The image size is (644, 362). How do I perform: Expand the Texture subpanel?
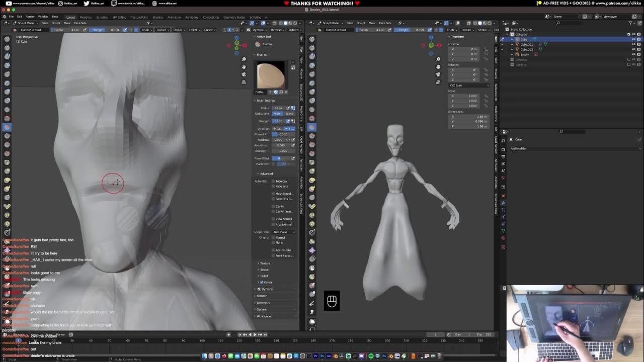click(264, 263)
